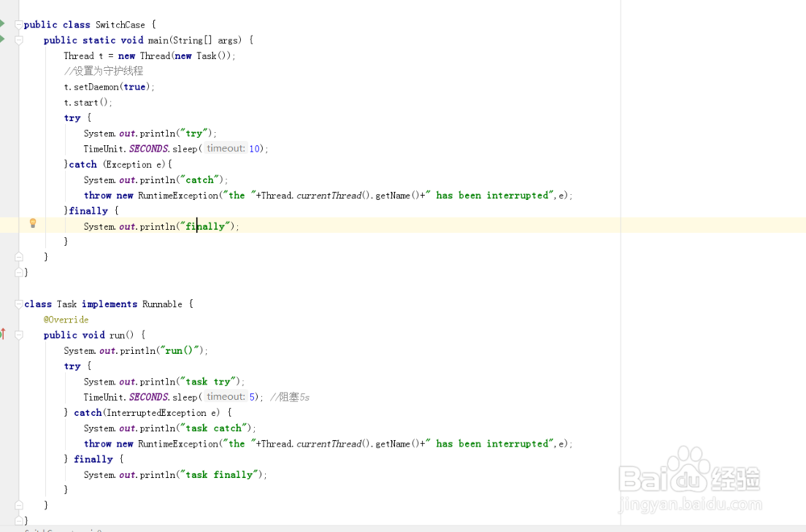Click the "run()" string literal
Viewport: 806px width, 532px height.
tap(180, 351)
